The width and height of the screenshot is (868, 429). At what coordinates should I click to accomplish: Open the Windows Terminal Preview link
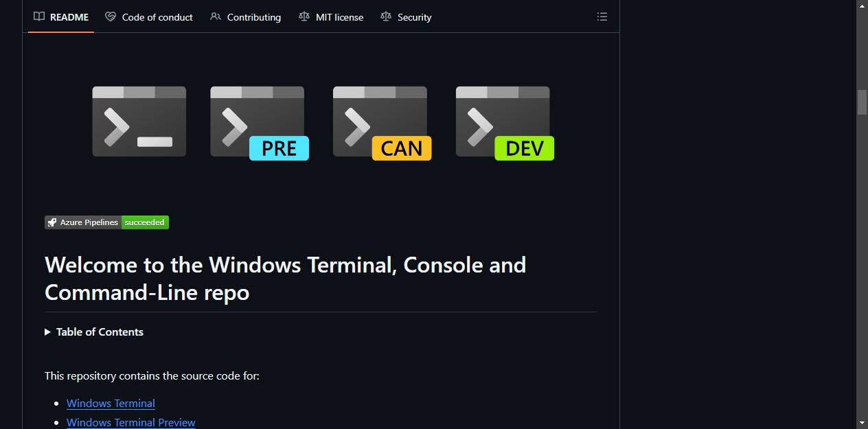(131, 423)
